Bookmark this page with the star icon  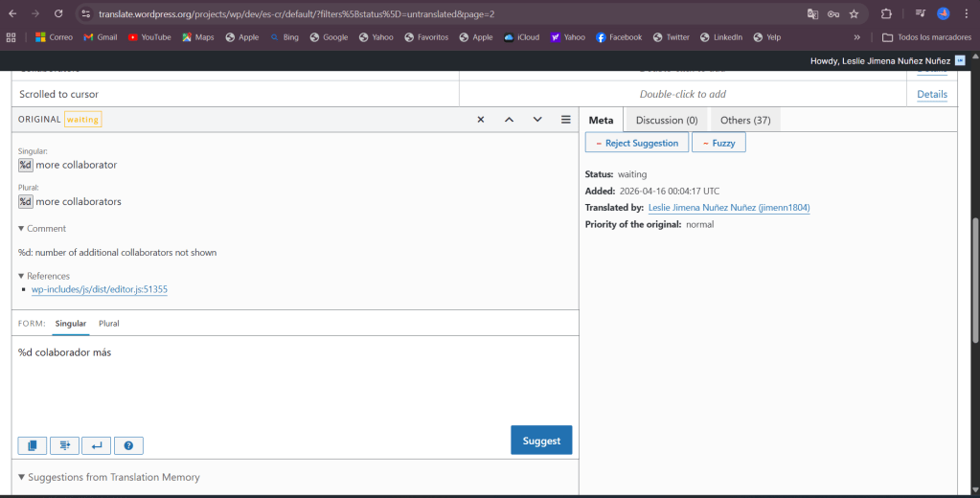point(854,14)
